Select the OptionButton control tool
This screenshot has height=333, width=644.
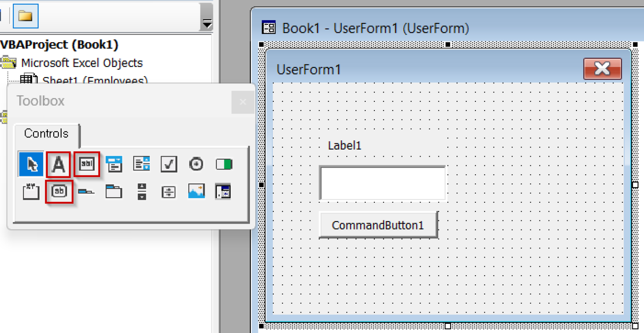[x=196, y=164]
